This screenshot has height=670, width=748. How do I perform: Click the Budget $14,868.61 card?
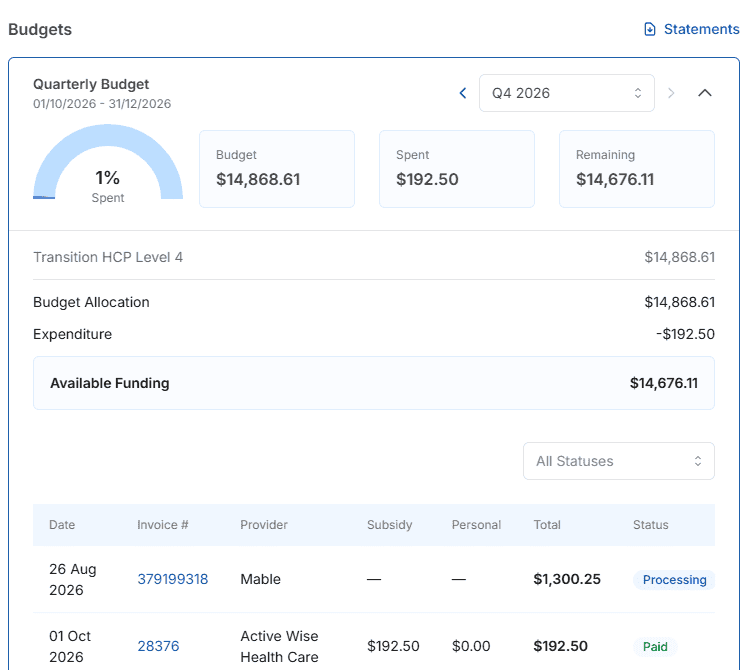pos(277,169)
